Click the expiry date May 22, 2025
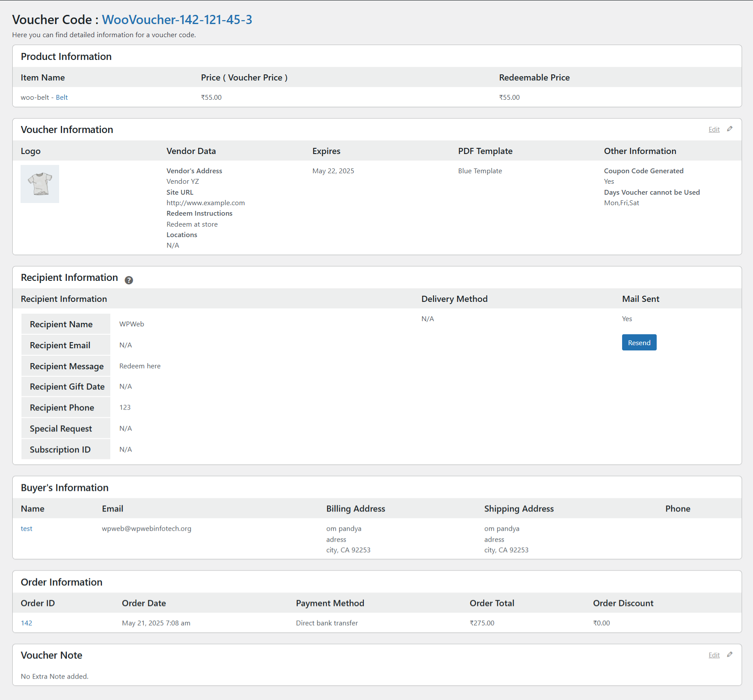 pyautogui.click(x=333, y=171)
